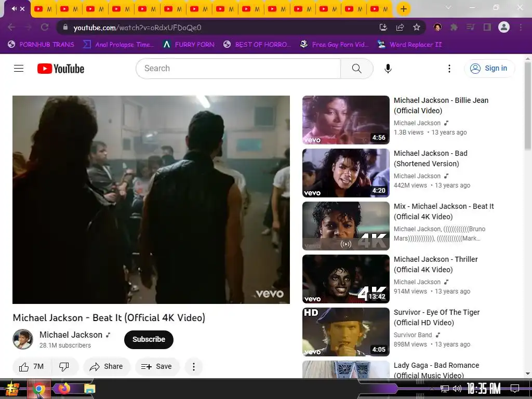The height and width of the screenshot is (399, 532).
Task: Open the Bad (Shortened Version) thumbnail
Action: [x=345, y=173]
